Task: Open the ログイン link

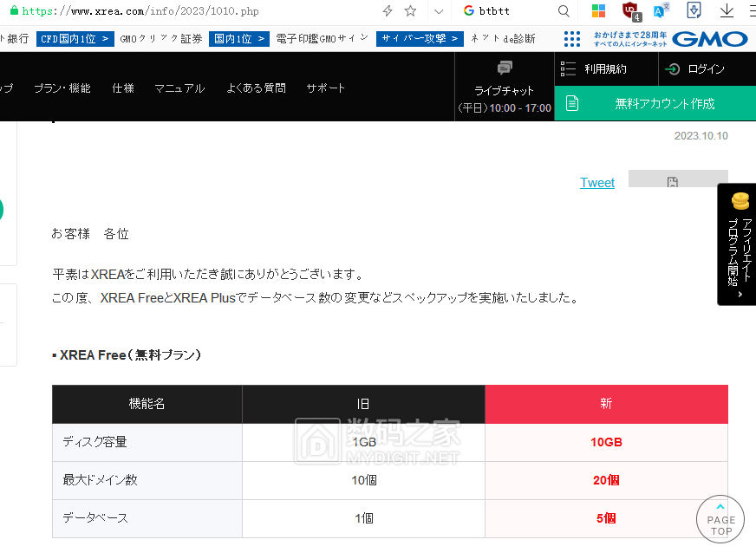Action: [x=706, y=69]
